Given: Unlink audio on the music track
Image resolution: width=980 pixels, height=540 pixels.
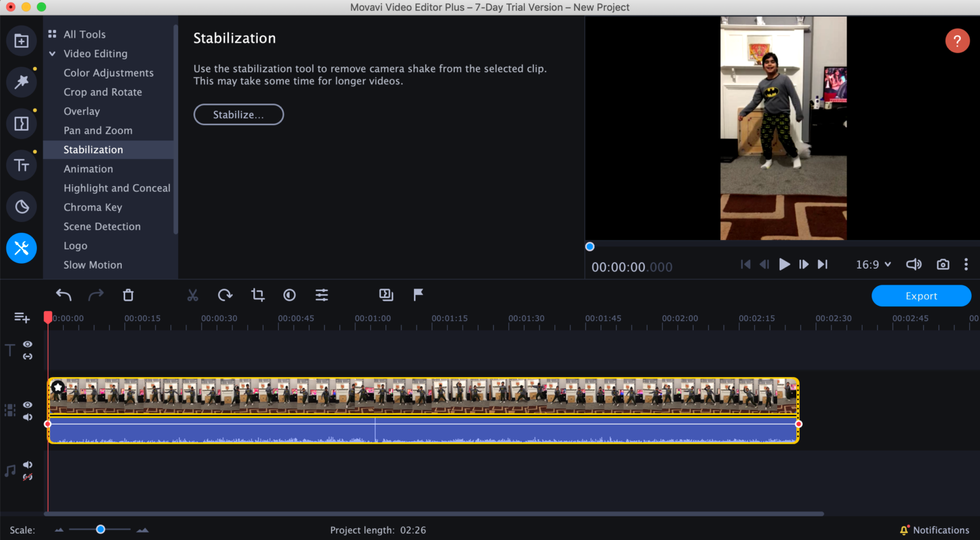Looking at the screenshot, I should (27, 477).
